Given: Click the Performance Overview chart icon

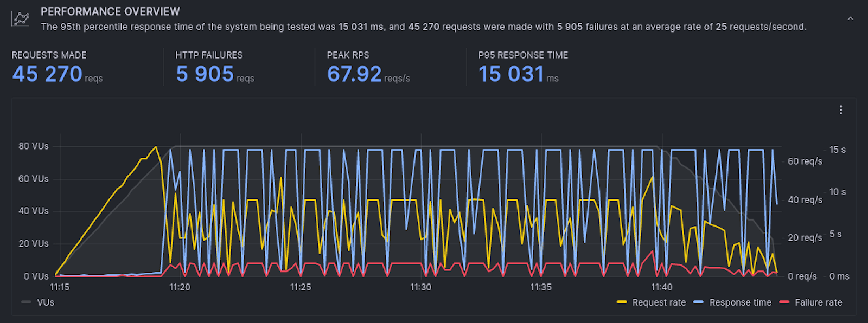Looking at the screenshot, I should [21, 19].
